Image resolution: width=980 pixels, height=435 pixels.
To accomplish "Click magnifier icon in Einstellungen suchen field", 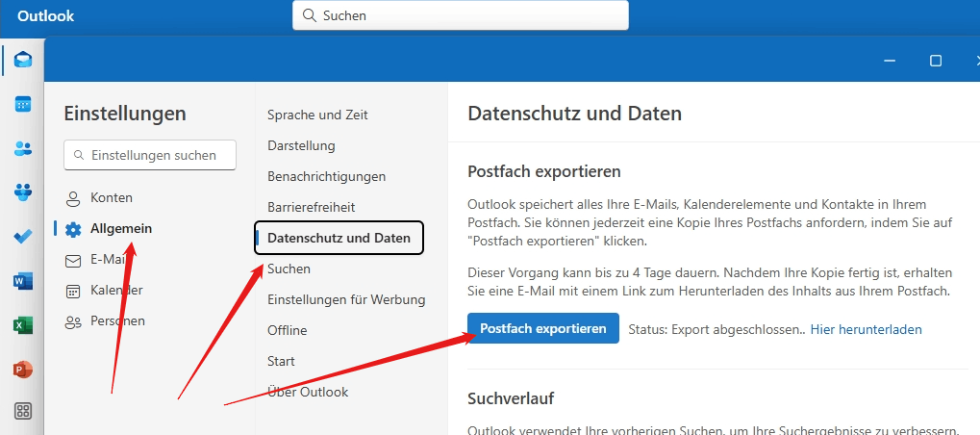I will (79, 155).
